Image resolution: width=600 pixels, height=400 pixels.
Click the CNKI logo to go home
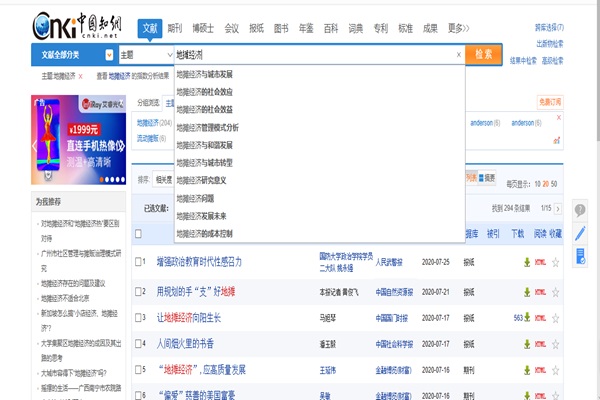tap(77, 25)
